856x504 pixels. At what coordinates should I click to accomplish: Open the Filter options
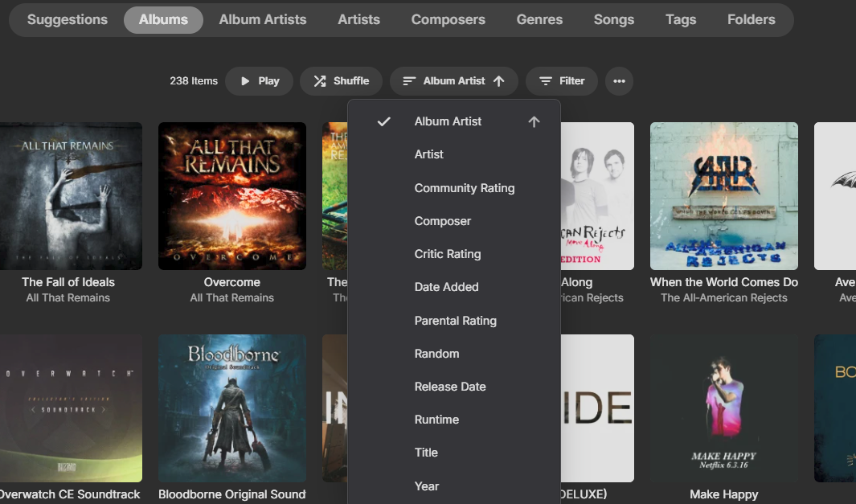[561, 81]
